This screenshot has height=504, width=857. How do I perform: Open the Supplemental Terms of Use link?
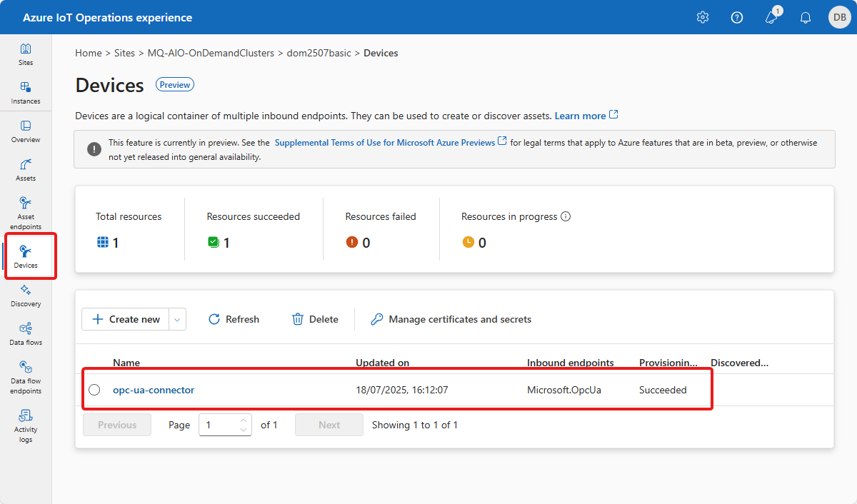pyautogui.click(x=385, y=143)
